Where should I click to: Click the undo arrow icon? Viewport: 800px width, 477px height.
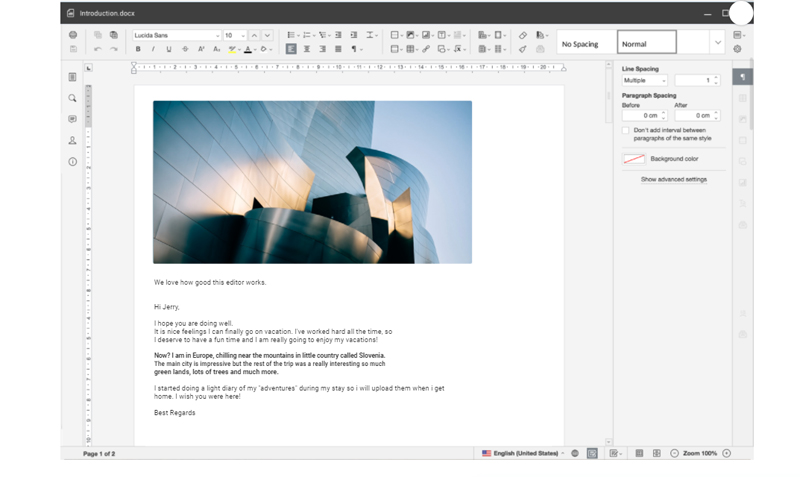pos(98,49)
